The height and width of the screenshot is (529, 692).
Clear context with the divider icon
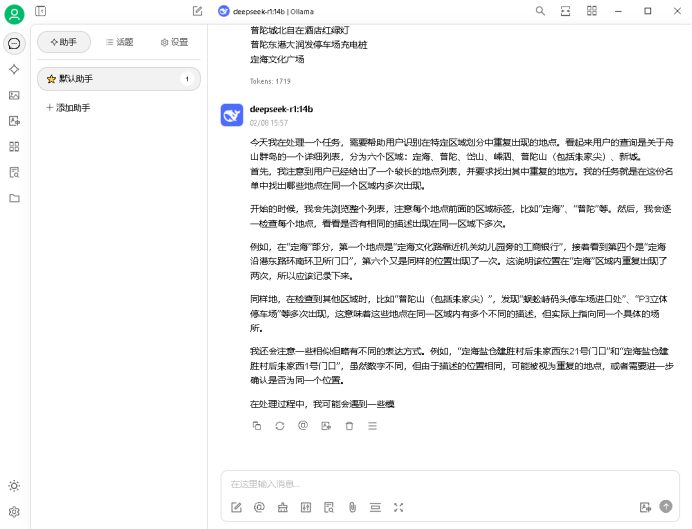click(375, 507)
